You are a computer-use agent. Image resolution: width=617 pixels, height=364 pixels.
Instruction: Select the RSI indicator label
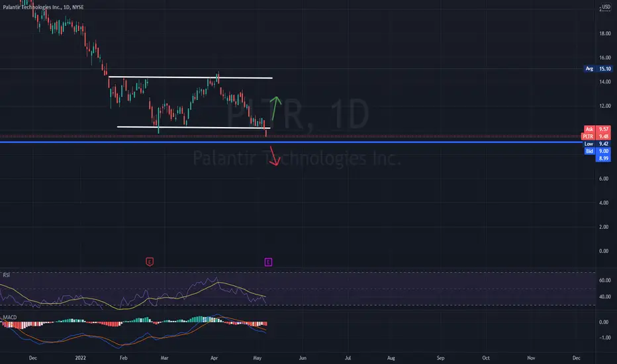click(x=7, y=275)
